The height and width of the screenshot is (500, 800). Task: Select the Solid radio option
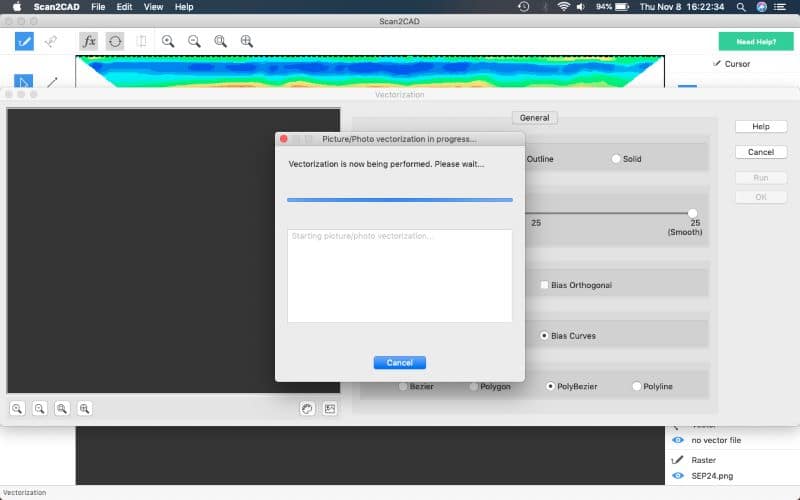[616, 159]
